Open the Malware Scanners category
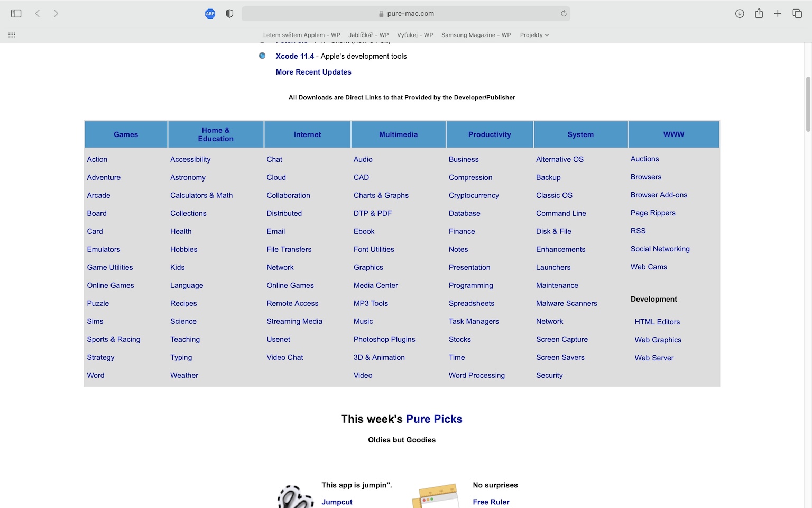The height and width of the screenshot is (508, 812). (566, 303)
